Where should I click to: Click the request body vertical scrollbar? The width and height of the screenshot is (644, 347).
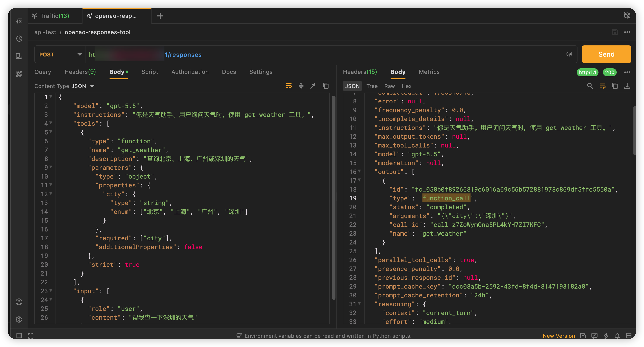tap(333, 198)
